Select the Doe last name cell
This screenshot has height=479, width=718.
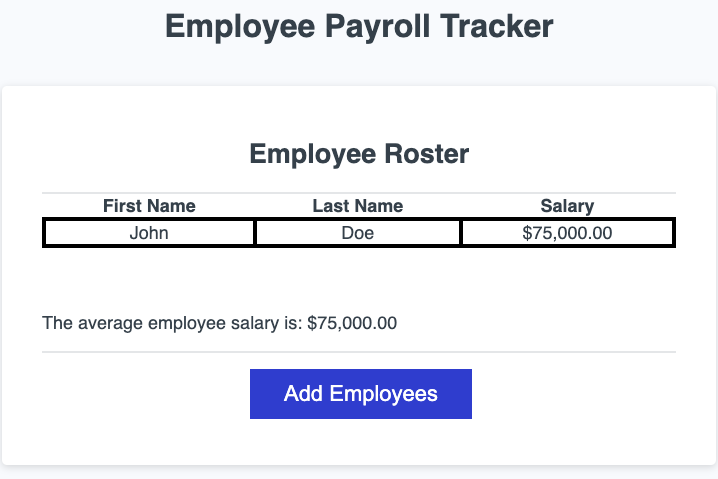357,233
